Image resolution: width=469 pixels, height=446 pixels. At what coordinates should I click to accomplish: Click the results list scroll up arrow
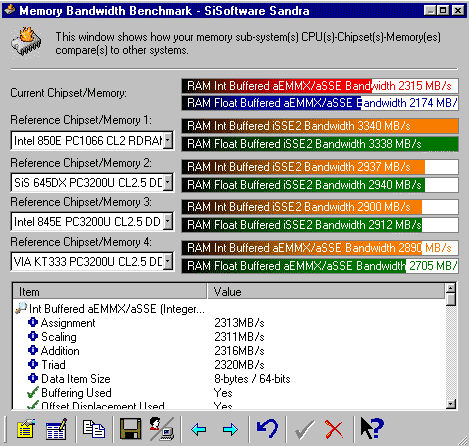click(451, 288)
